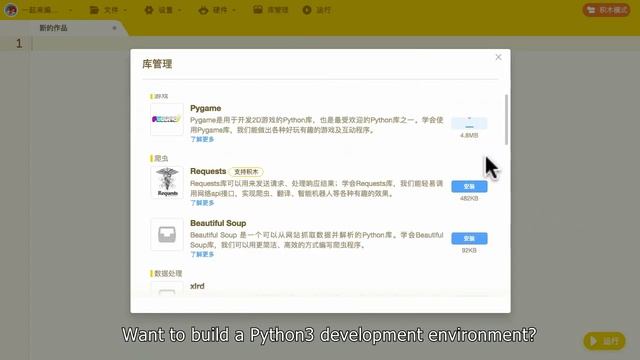The height and width of the screenshot is (360, 640).
Task: Click the user avatar in top bar
Action: (x=11, y=10)
